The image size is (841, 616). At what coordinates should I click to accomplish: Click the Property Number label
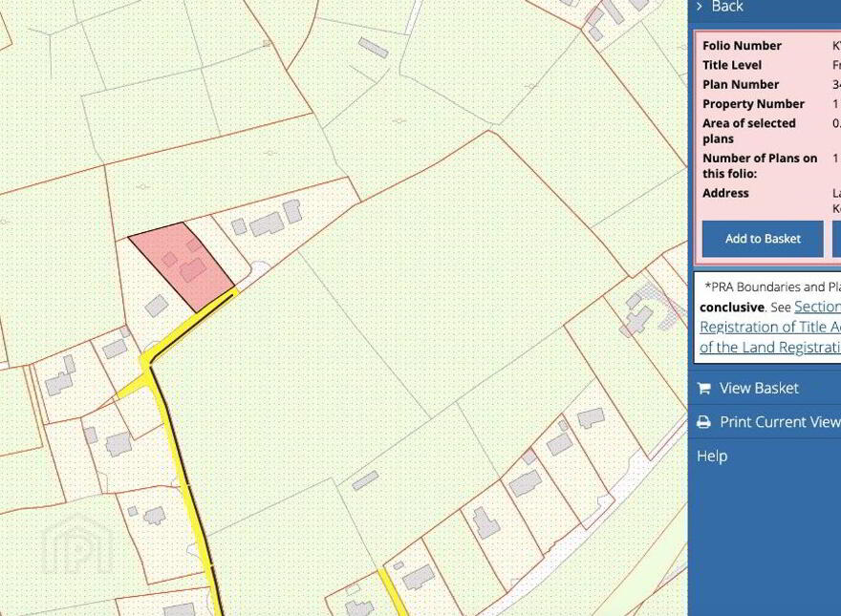[x=753, y=103]
